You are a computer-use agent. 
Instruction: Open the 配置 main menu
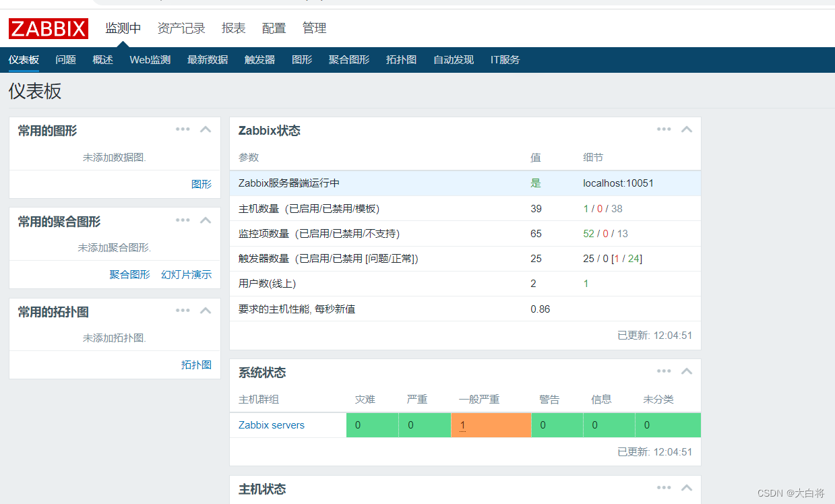(274, 28)
